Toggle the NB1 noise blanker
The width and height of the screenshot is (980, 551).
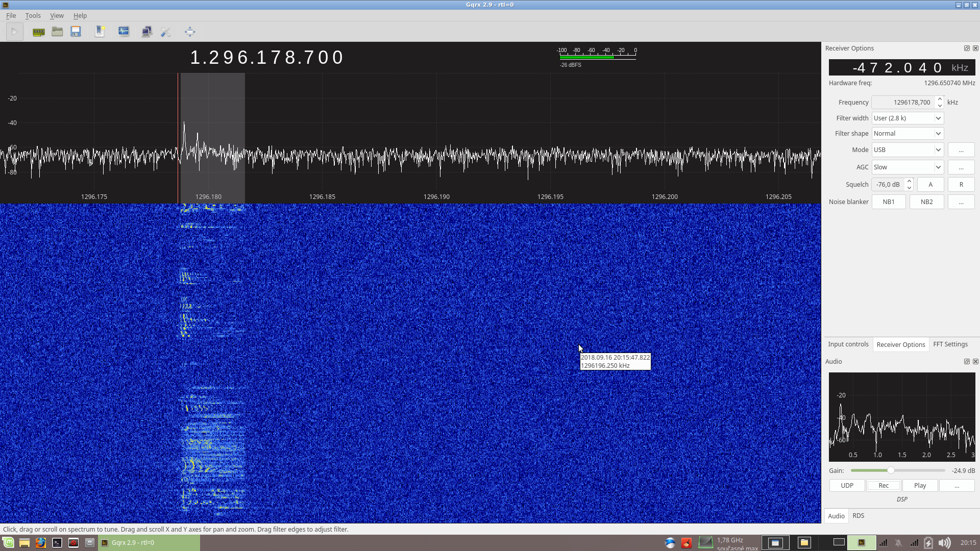pos(888,202)
